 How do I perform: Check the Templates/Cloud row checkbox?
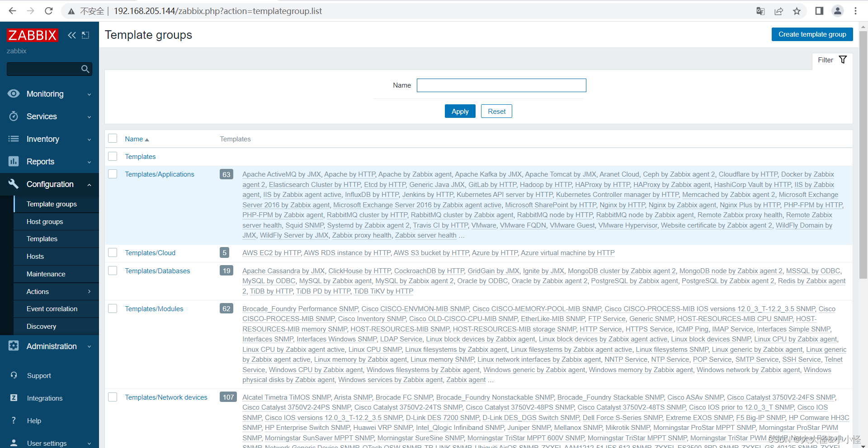point(113,252)
